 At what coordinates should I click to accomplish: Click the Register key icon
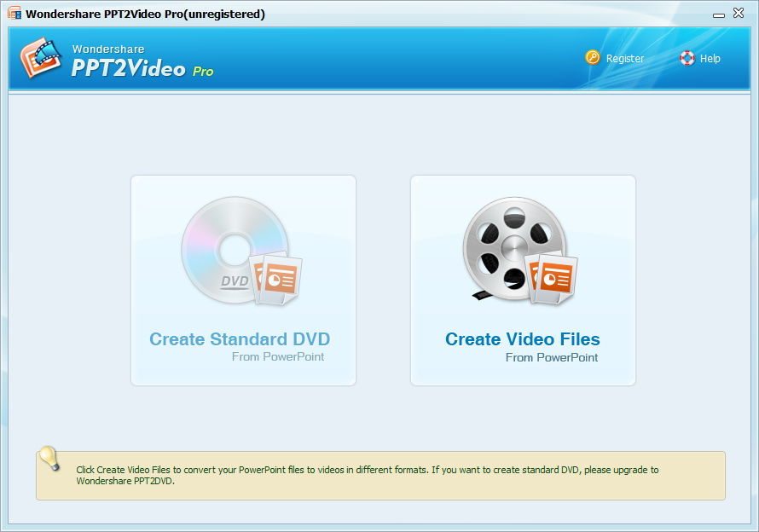click(593, 58)
